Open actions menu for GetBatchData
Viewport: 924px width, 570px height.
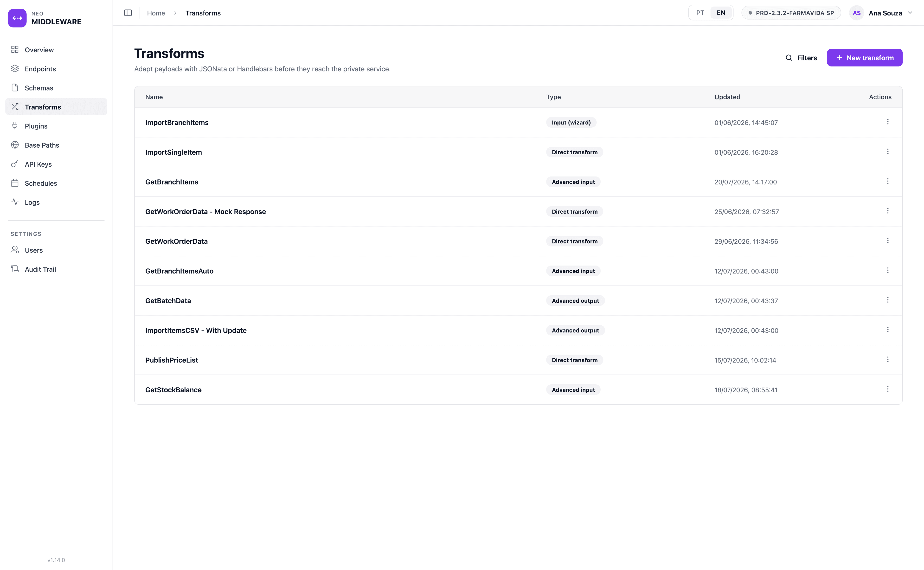pos(887,300)
